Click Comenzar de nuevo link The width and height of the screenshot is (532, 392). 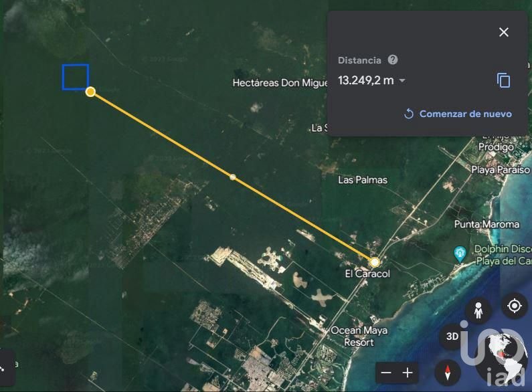coord(458,114)
